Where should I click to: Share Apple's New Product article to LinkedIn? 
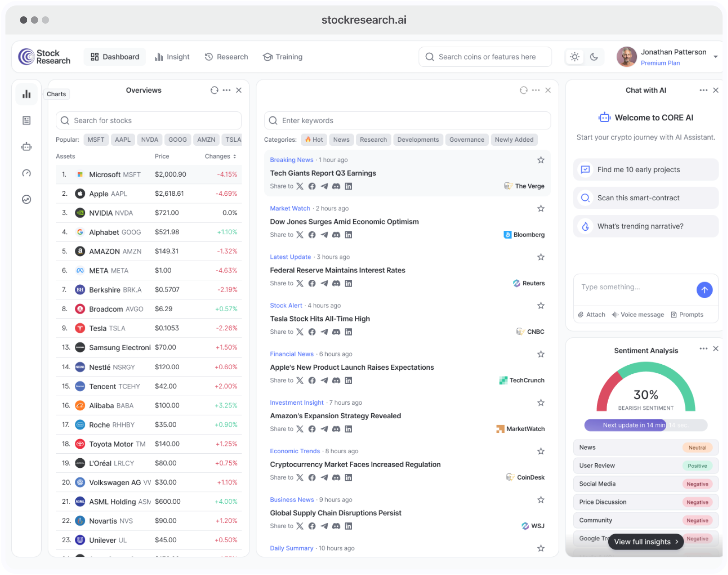tap(349, 381)
